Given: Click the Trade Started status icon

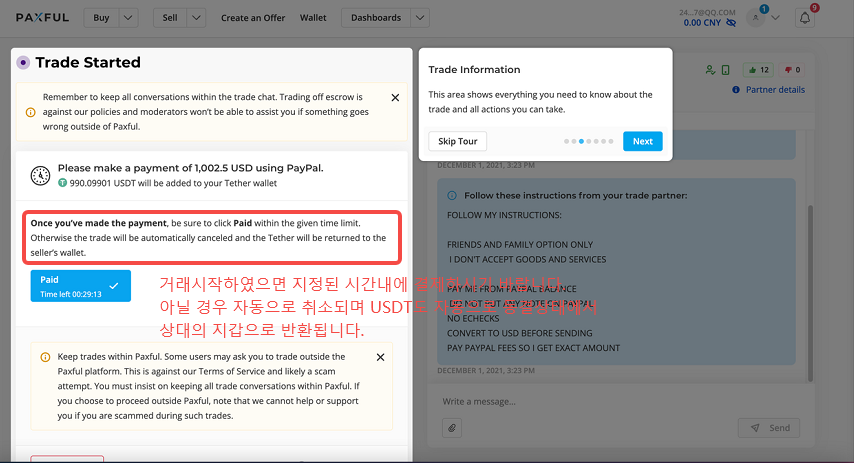Looking at the screenshot, I should click(23, 63).
